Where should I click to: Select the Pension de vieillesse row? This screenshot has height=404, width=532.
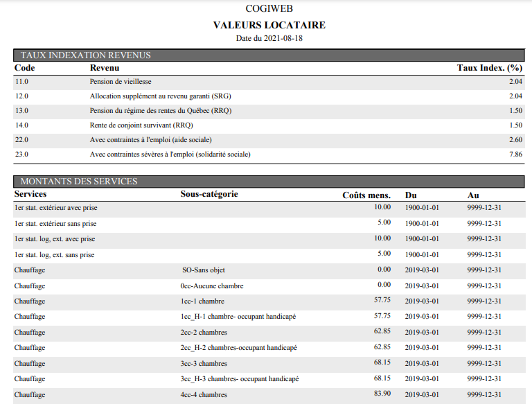click(x=121, y=82)
